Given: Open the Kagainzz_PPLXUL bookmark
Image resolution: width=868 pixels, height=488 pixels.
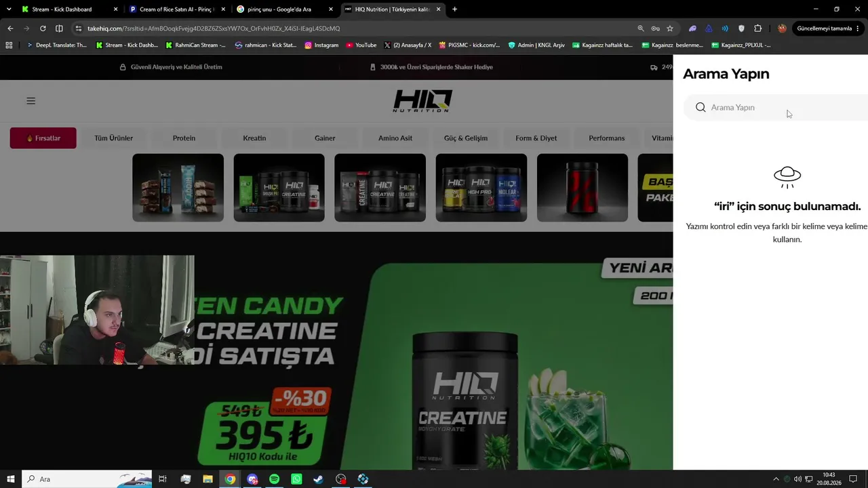Looking at the screenshot, I should [x=741, y=45].
